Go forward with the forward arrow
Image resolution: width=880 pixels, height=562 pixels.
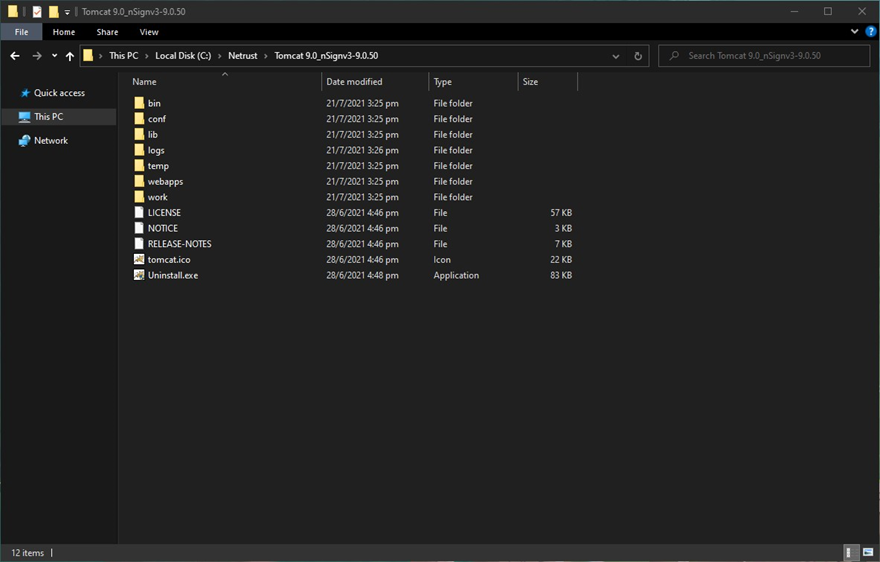pos(37,56)
